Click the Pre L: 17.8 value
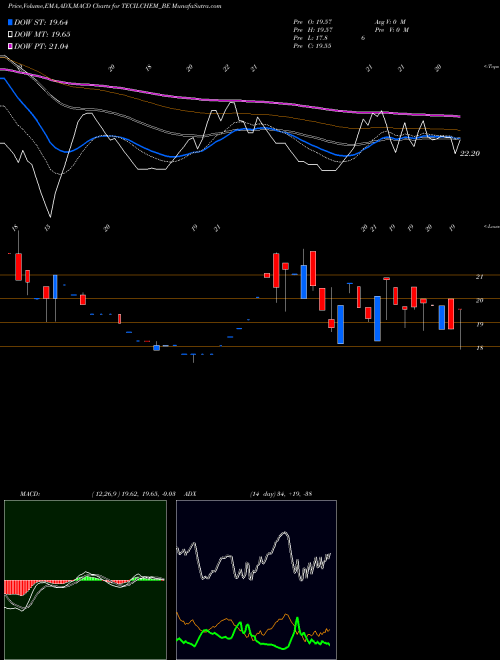Viewport: 500px width, 660px height. coord(311,38)
